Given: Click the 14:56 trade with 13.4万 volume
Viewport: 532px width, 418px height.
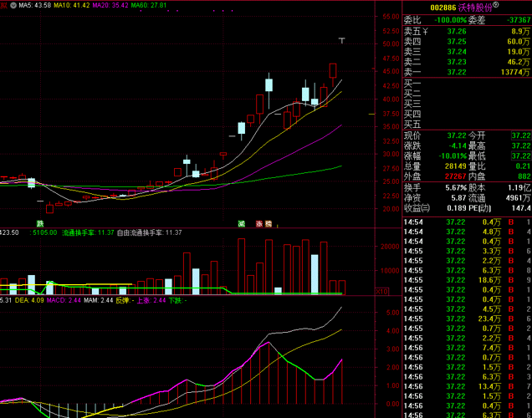Looking at the screenshot, I should click(467, 386).
